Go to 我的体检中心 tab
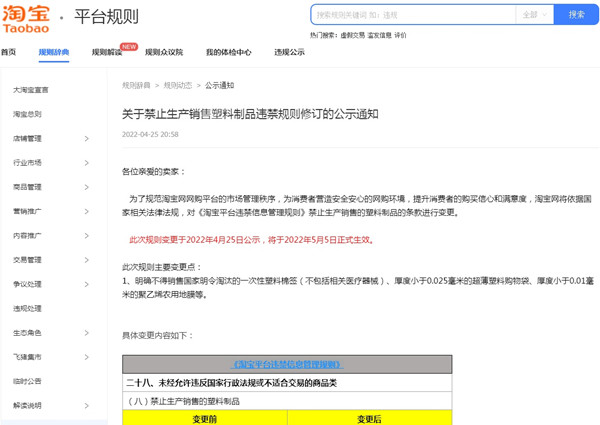This screenshot has width=600, height=425. point(228,53)
